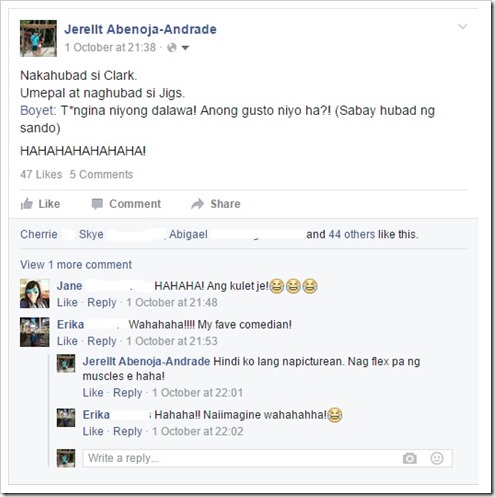Click the Comment speech bubble icon
Screen dimensions: 495x497
[97, 204]
